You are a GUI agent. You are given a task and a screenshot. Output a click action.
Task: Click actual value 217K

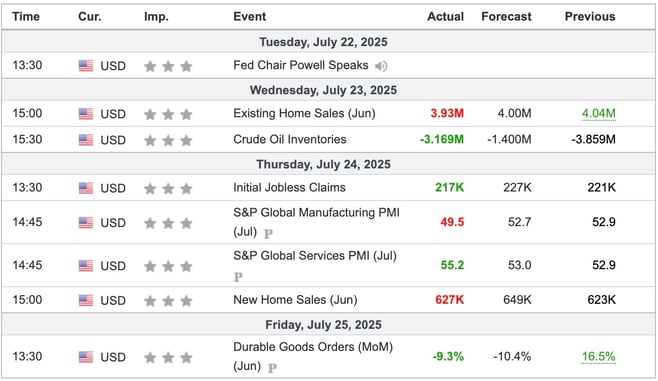449,188
